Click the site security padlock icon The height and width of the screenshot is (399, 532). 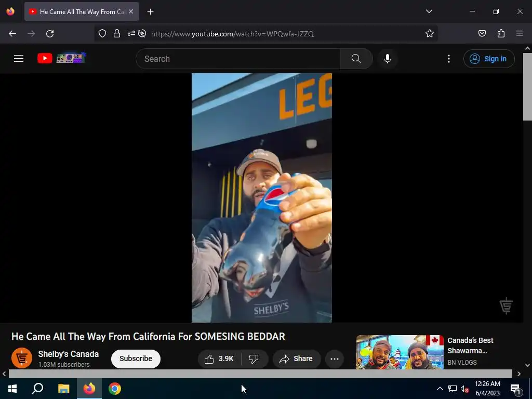point(117,33)
